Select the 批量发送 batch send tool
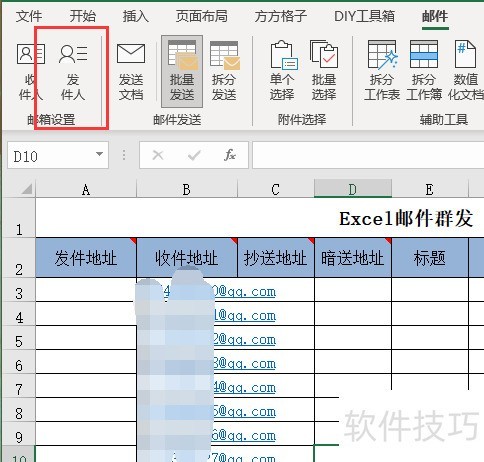 [x=182, y=71]
